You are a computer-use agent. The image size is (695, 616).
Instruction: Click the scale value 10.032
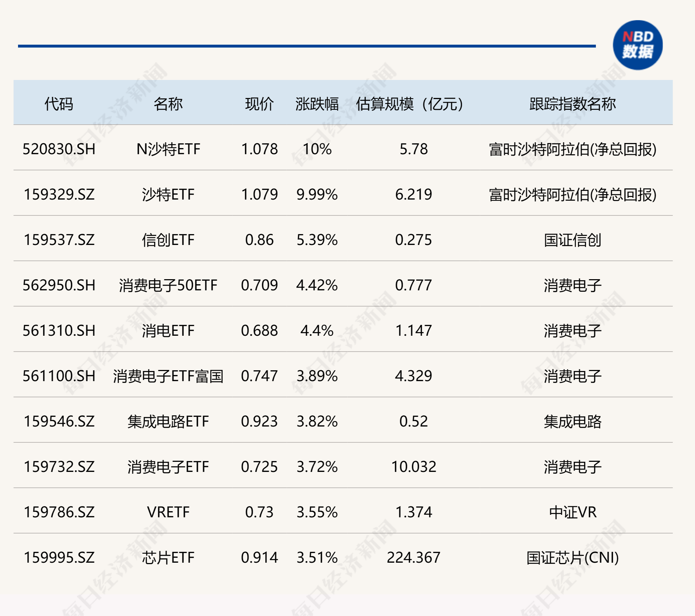413,467
